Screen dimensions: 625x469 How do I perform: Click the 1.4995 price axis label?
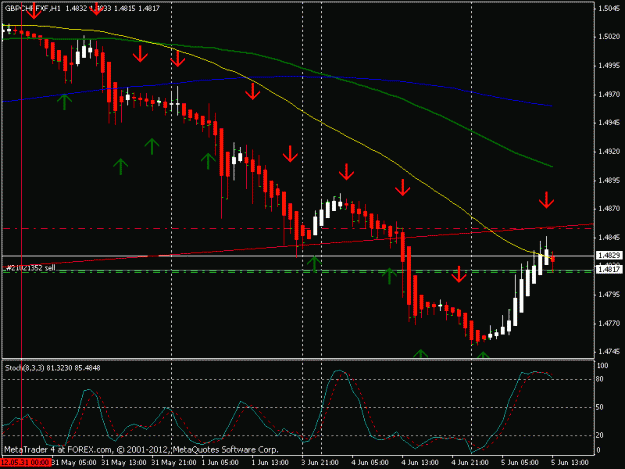[x=609, y=65]
